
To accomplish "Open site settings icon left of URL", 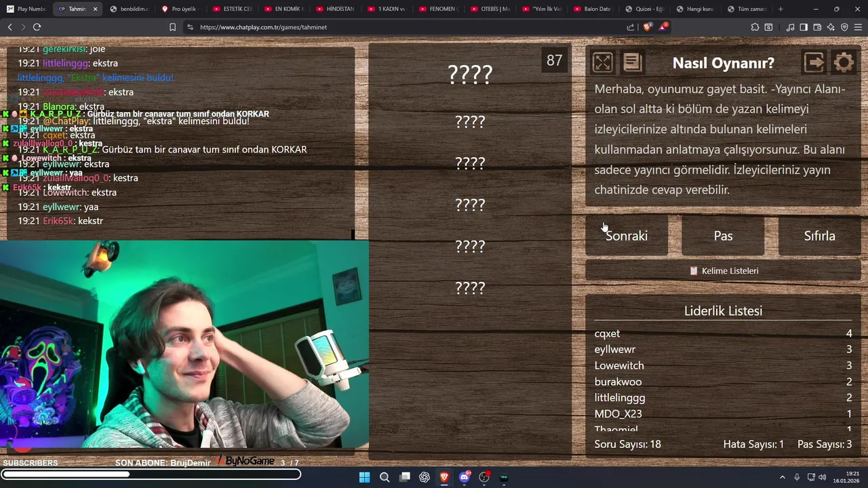I will 190,27.
